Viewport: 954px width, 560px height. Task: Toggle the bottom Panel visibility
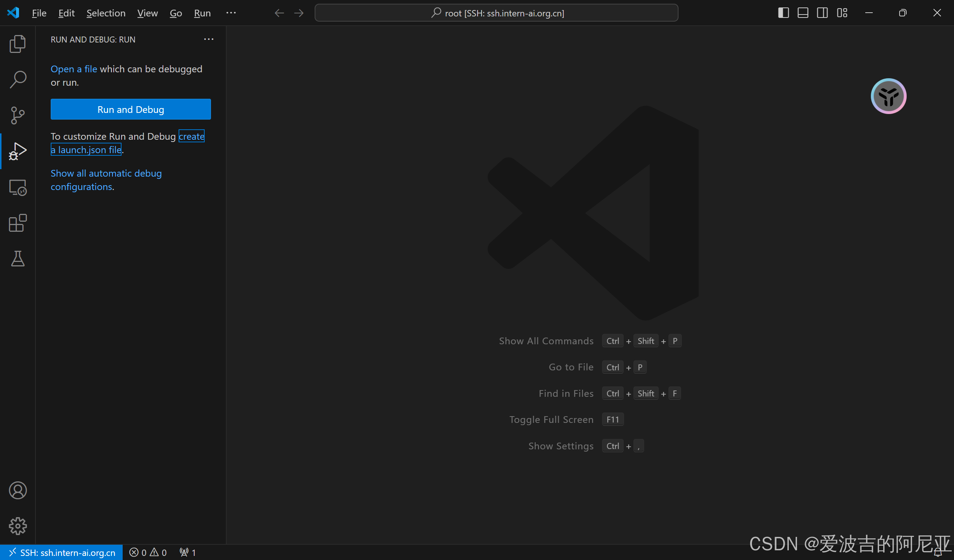(x=803, y=13)
